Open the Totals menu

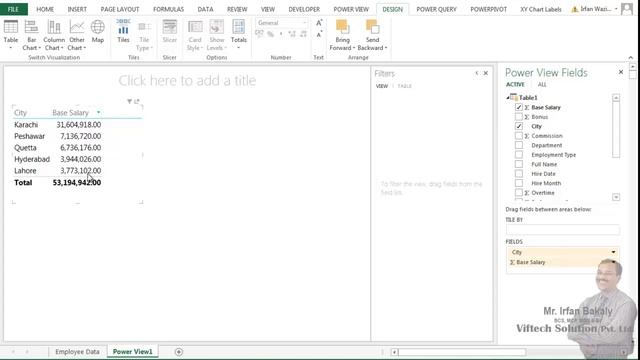coord(239,35)
